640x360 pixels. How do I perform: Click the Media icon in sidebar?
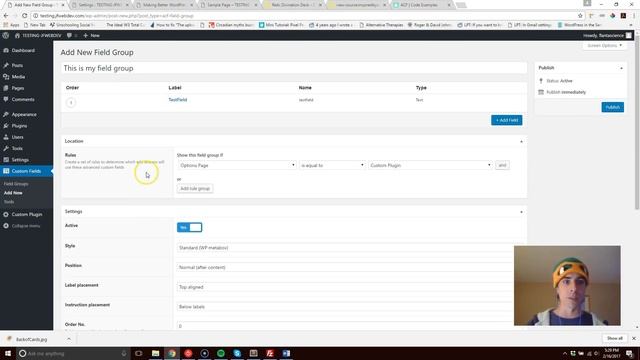pyautogui.click(x=6, y=77)
